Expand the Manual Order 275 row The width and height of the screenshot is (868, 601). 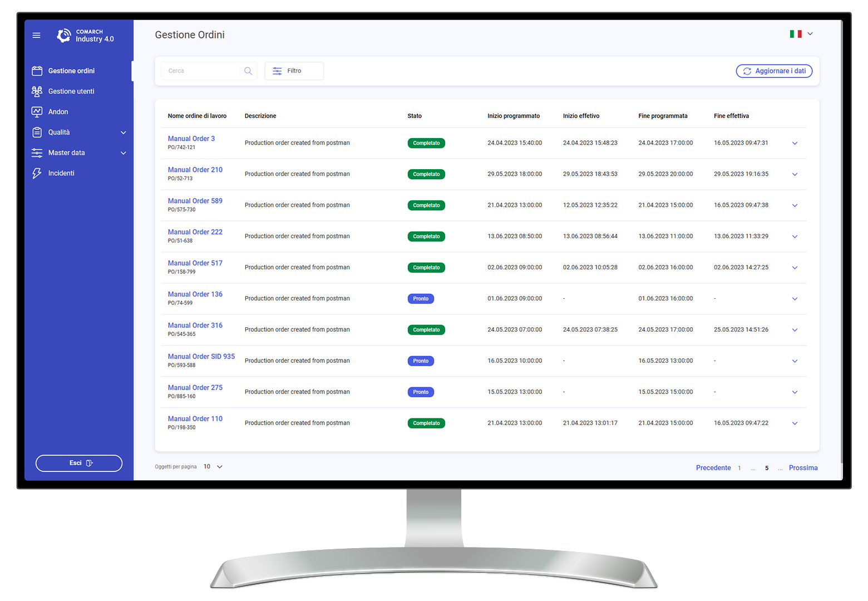[x=795, y=392]
